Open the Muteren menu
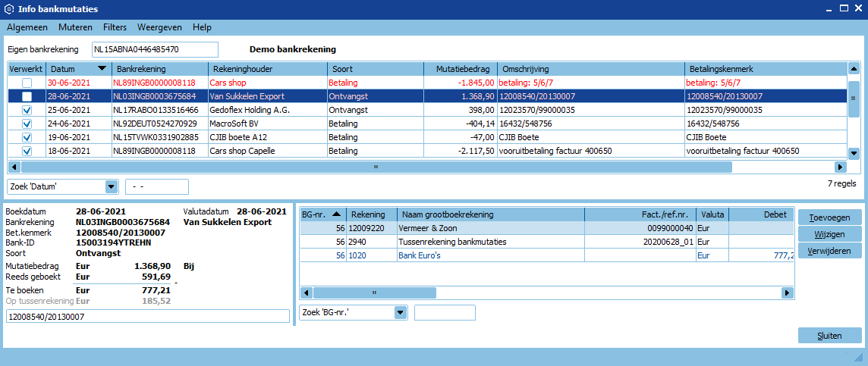 tap(75, 27)
